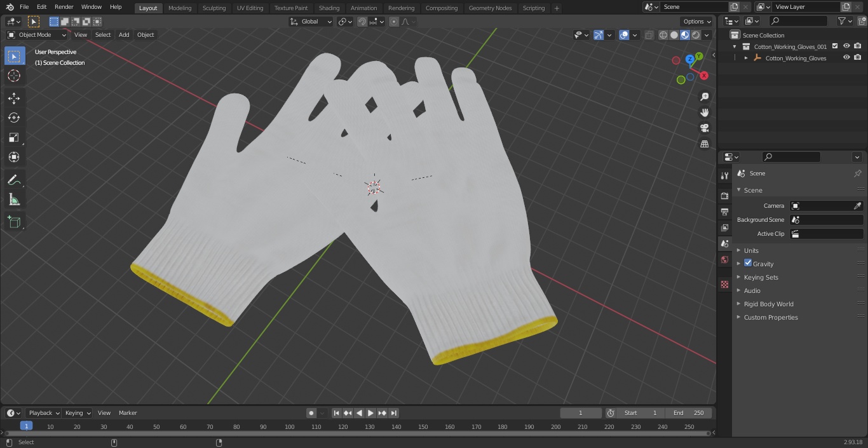This screenshot has width=868, height=448.
Task: Switch to the Sculpting workspace tab
Action: [214, 8]
